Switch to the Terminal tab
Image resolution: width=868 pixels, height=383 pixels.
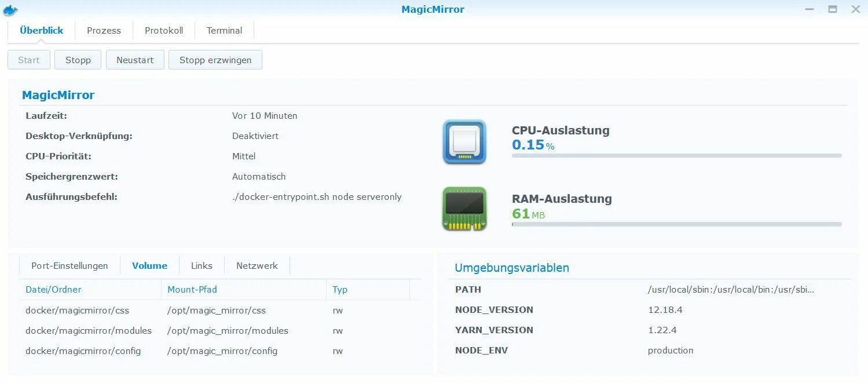(224, 30)
